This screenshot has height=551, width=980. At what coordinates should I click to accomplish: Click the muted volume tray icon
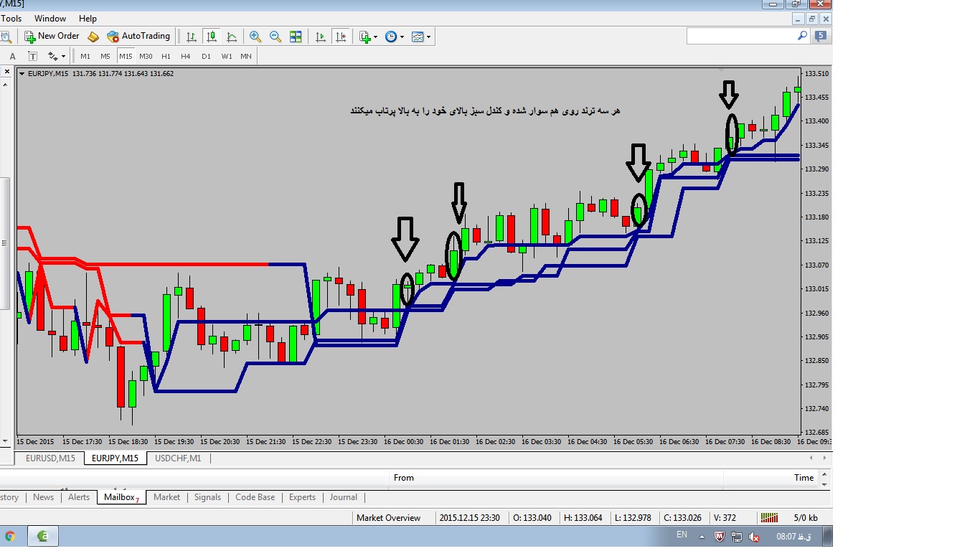coord(754,537)
